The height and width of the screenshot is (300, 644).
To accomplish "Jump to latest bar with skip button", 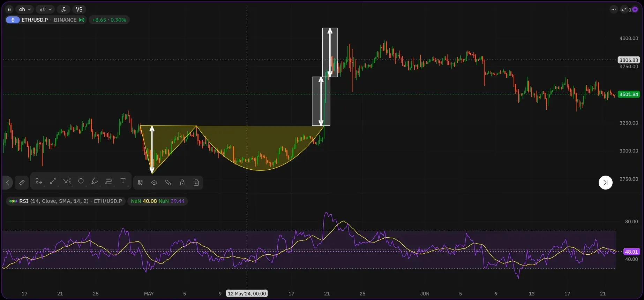I will point(606,183).
